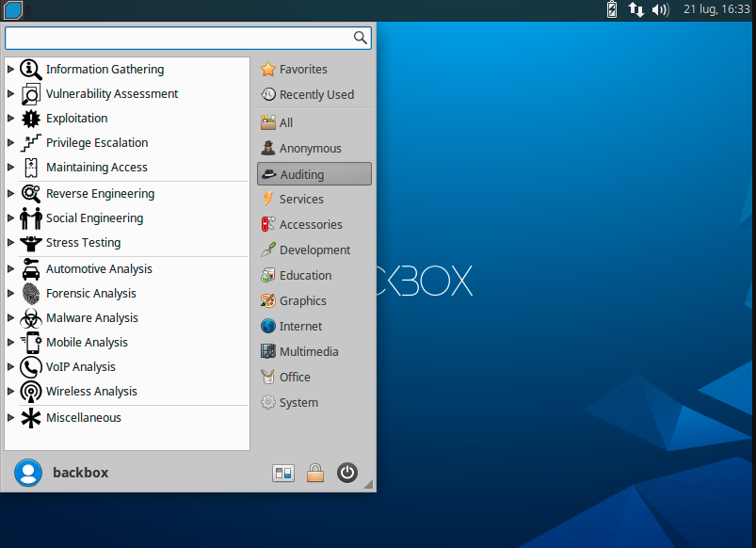Click the VoIP Analysis label
This screenshot has height=548, width=756.
[x=81, y=367]
